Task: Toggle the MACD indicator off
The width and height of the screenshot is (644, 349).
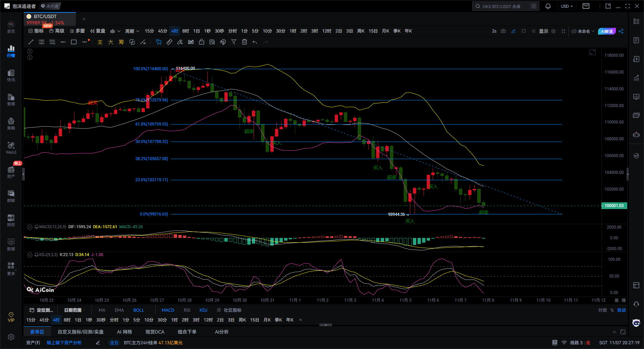Action: pos(168,310)
